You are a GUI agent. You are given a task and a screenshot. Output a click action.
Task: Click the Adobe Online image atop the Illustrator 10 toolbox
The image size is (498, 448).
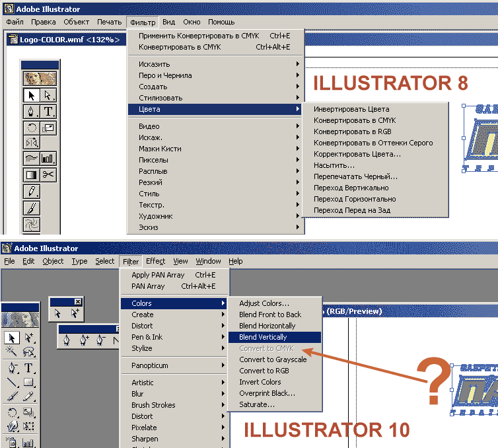click(x=20, y=320)
